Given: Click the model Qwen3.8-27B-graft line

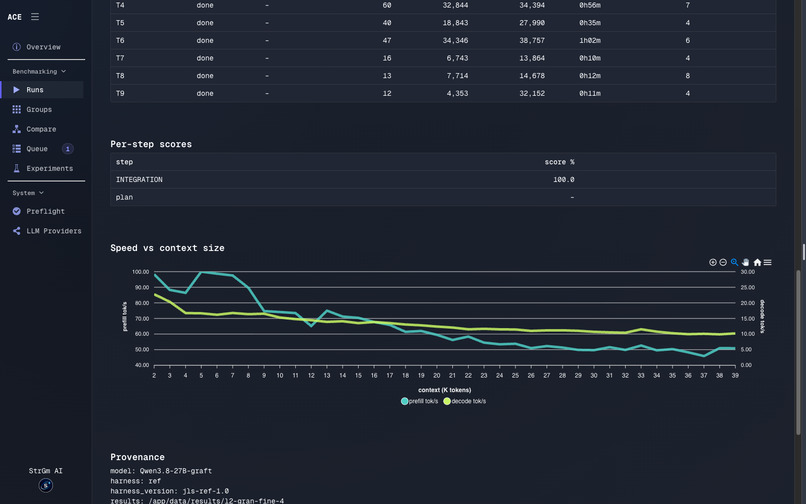Looking at the screenshot, I should click(x=161, y=471).
